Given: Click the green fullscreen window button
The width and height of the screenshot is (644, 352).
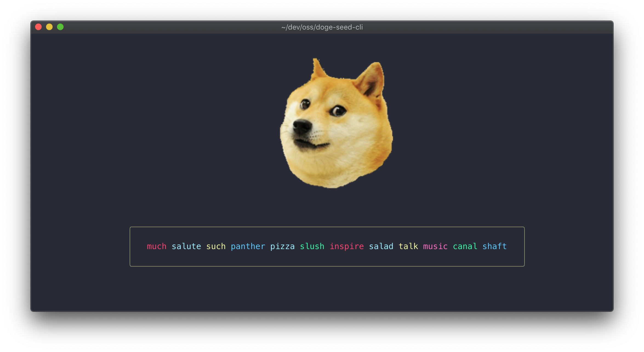Looking at the screenshot, I should [x=60, y=27].
